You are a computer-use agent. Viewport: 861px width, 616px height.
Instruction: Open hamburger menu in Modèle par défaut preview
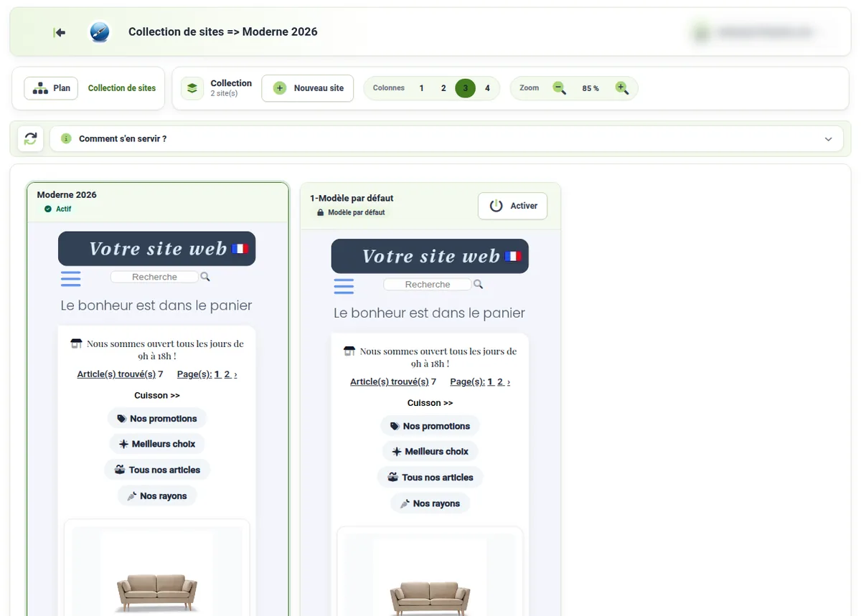click(344, 286)
